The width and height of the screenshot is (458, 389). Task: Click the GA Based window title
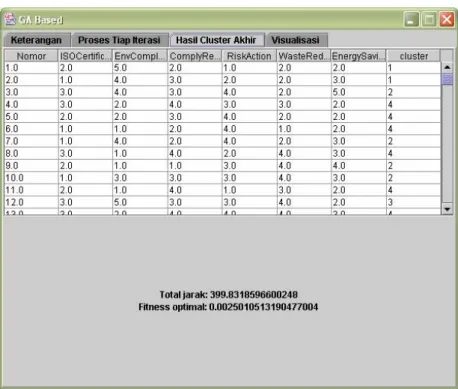coord(41,20)
